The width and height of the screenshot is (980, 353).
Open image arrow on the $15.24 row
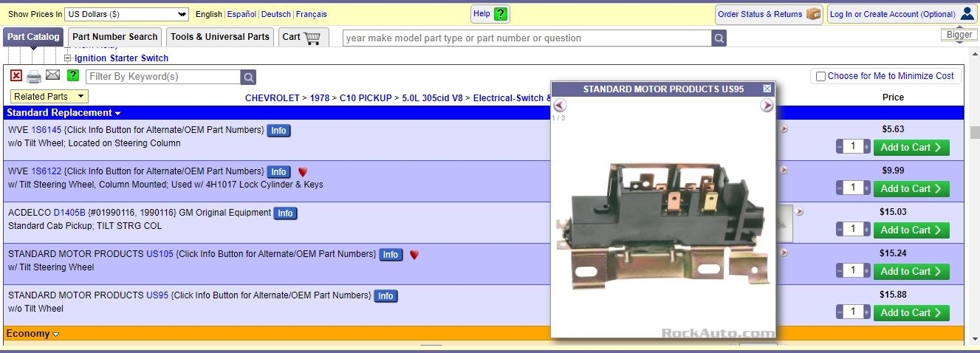[x=784, y=253]
